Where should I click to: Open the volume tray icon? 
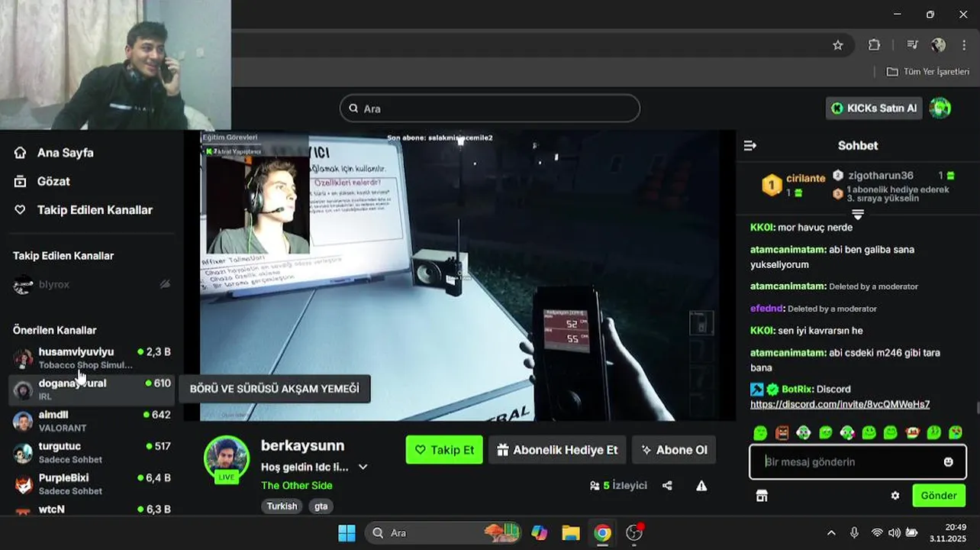point(894,532)
